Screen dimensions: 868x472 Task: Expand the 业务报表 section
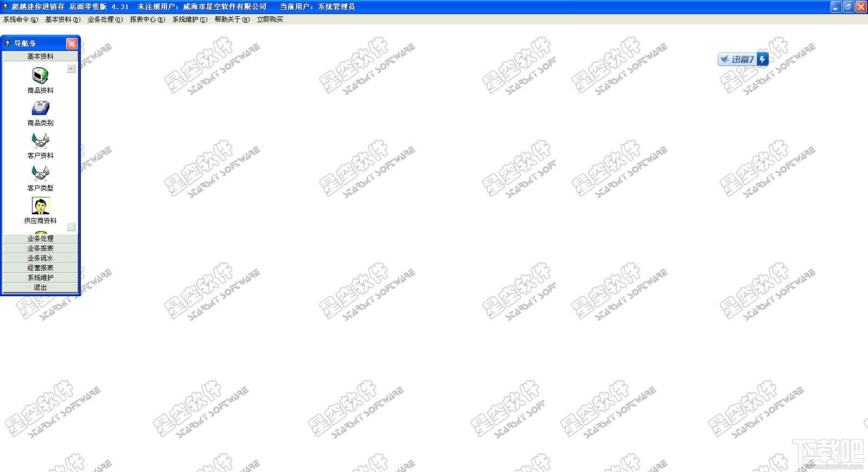(41, 248)
